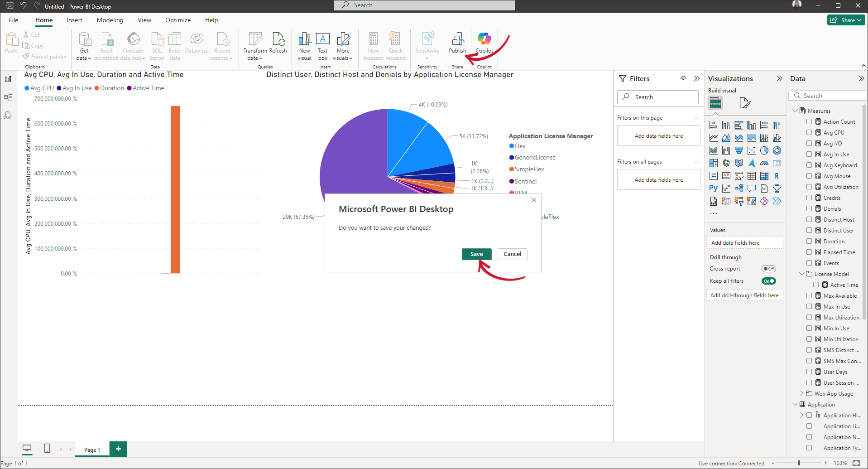The height and width of the screenshot is (469, 868).
Task: Click Save in the dialog
Action: tap(476, 254)
